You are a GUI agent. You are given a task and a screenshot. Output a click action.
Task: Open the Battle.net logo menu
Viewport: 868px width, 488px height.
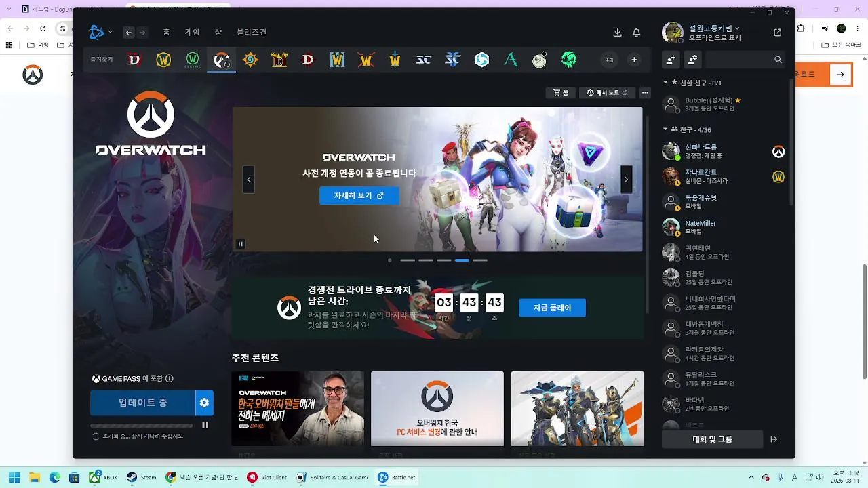tap(99, 32)
